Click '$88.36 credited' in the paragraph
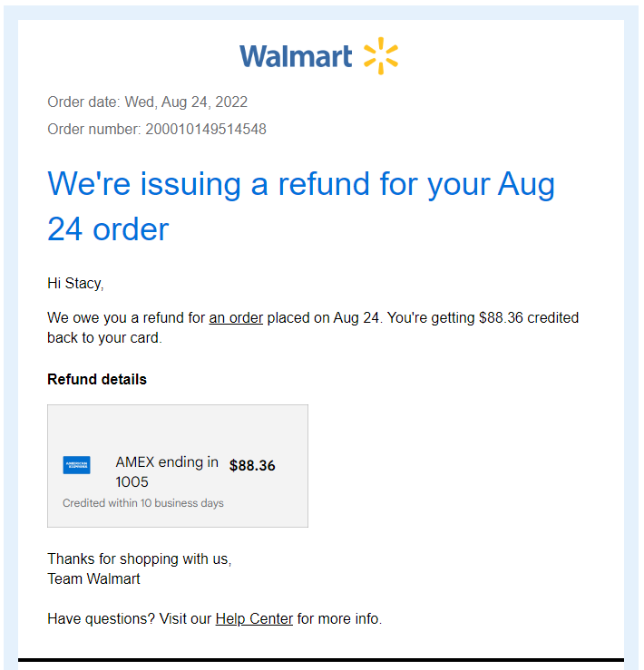This screenshot has width=644, height=670. (x=529, y=318)
